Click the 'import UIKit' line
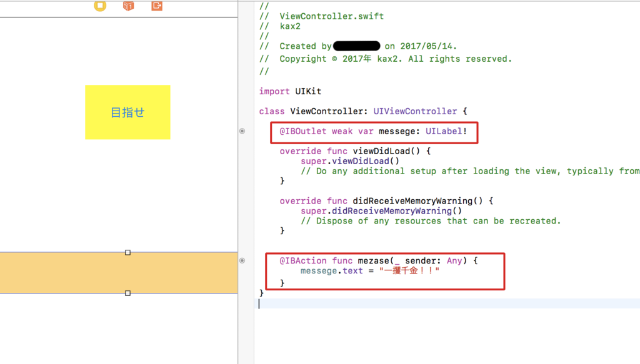Screen dimensions: 640x364 click(x=290, y=91)
